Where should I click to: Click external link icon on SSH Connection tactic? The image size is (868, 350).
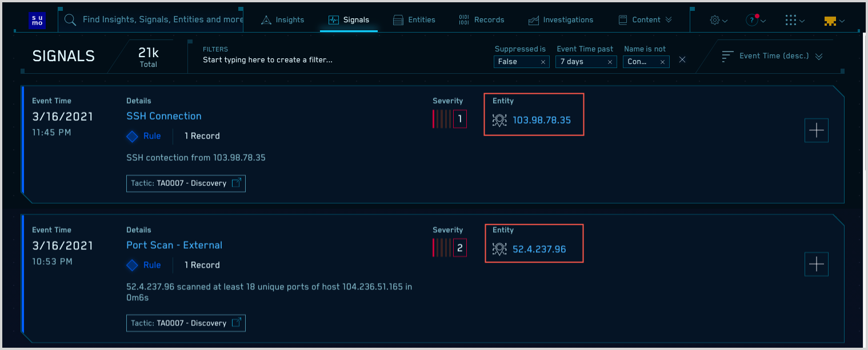[x=237, y=184]
